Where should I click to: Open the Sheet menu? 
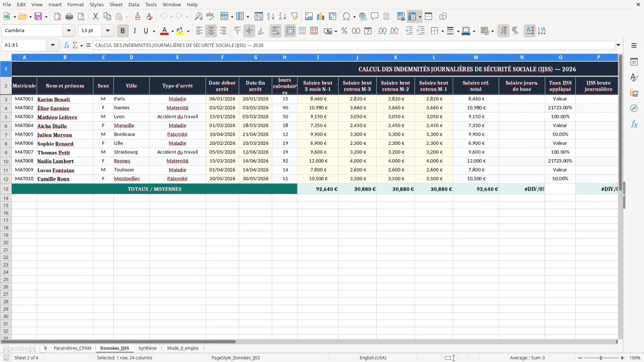116,4
